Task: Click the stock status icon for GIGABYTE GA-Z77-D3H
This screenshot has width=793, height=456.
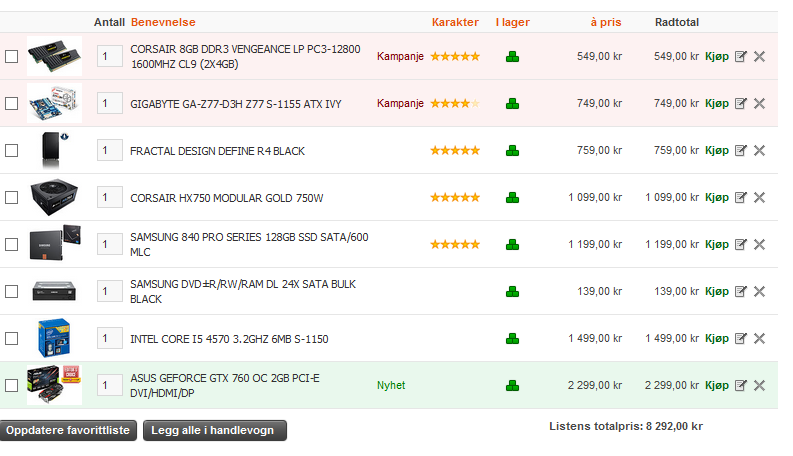Action: tap(512, 104)
